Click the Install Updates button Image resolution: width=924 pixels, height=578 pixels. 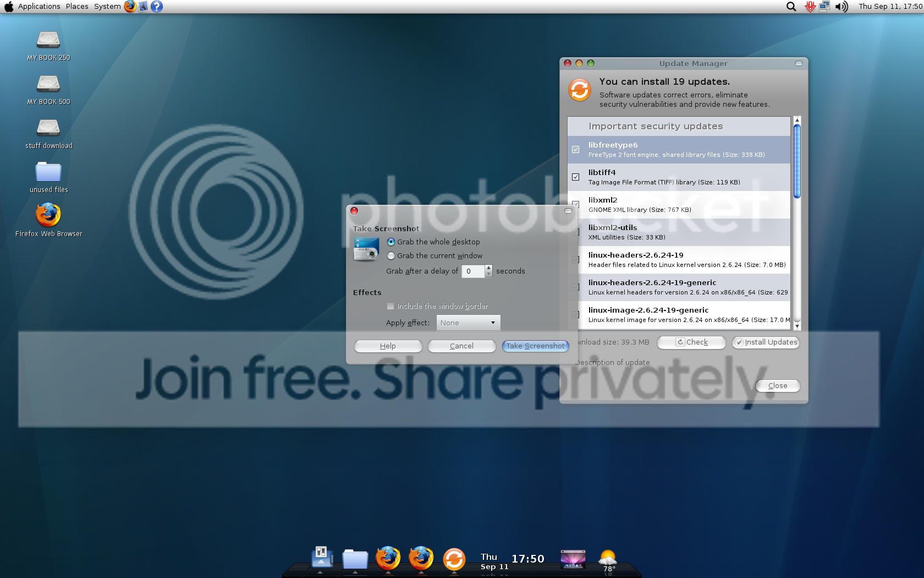pos(766,342)
